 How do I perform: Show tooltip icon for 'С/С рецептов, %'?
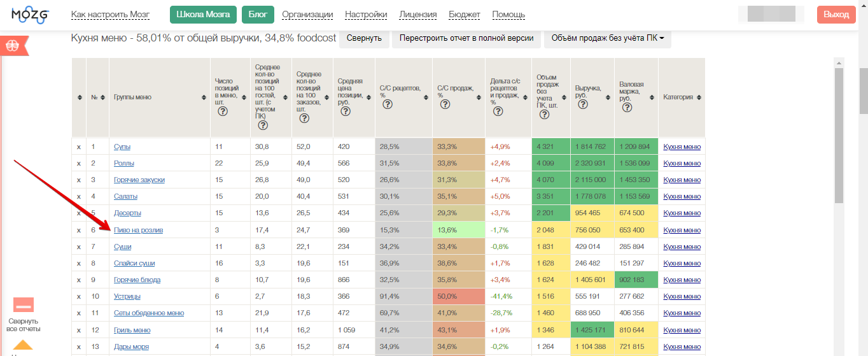point(387,104)
